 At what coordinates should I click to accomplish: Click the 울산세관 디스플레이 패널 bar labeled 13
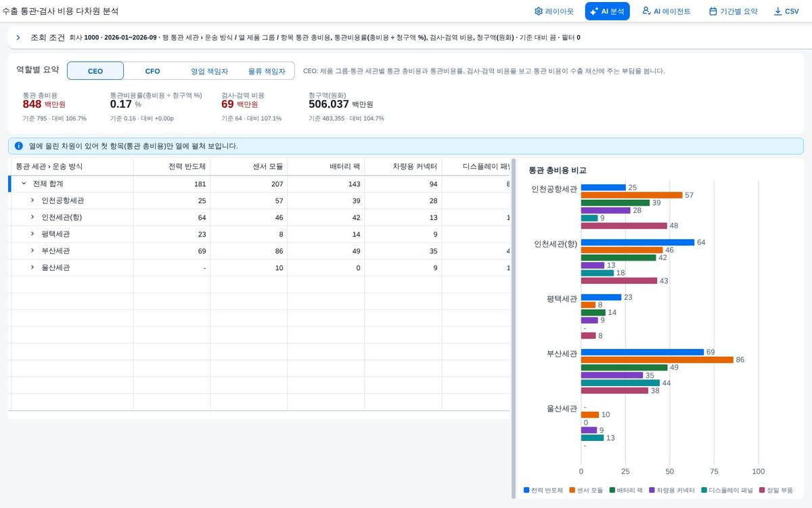592,438
